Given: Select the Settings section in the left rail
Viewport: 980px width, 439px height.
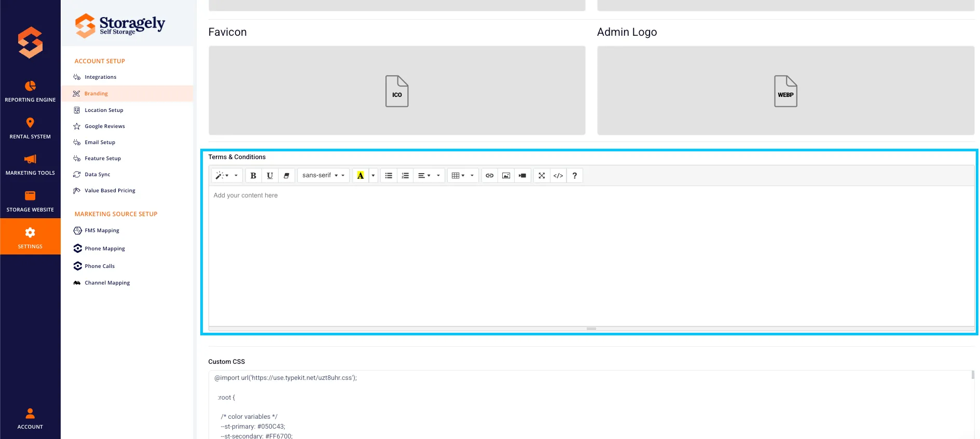Looking at the screenshot, I should 30,237.
